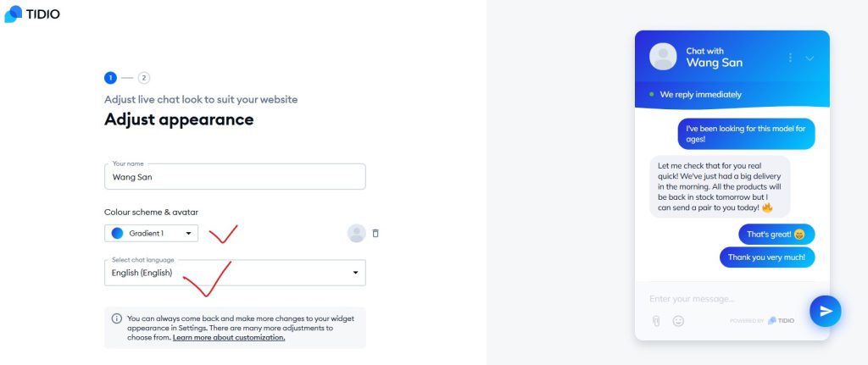Click the avatar placeholder beside trash icon
This screenshot has width=868, height=365.
pyautogui.click(x=356, y=233)
